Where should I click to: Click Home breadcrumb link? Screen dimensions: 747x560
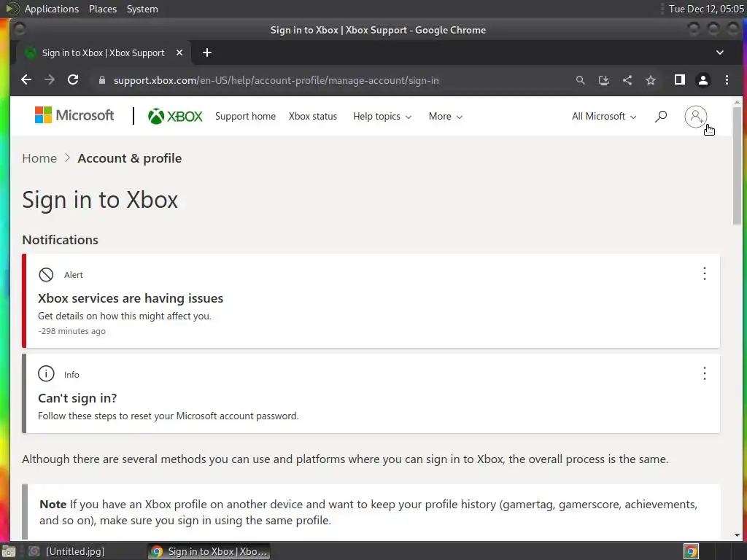pos(39,158)
